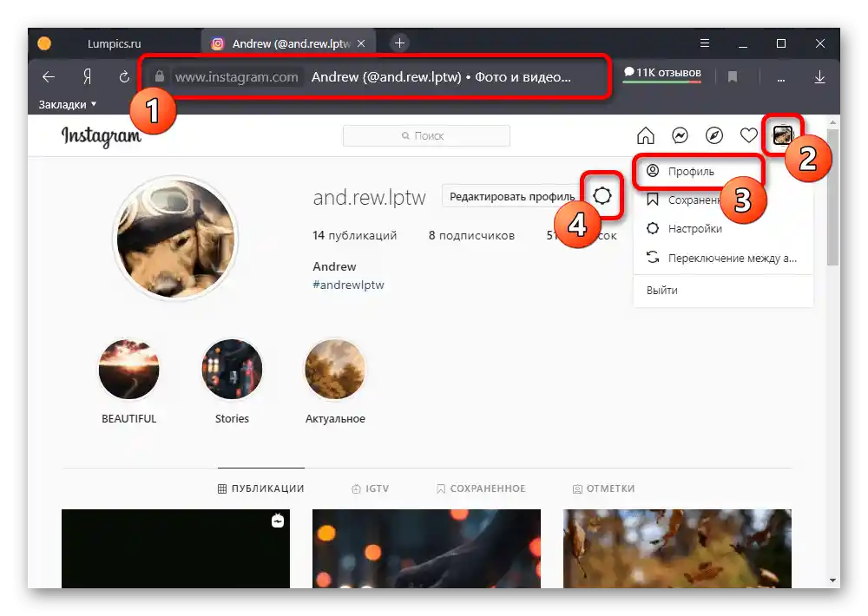
Task: Open Instagram home feed icon
Action: [646, 135]
